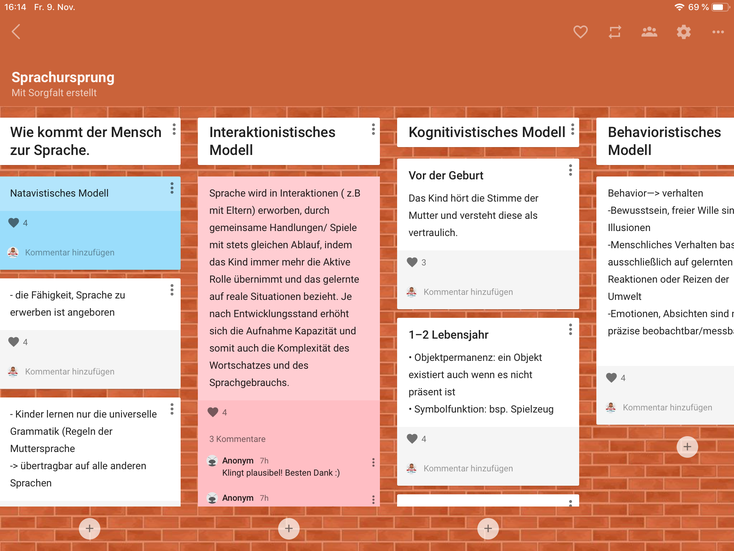734x551 pixels.
Task: Toggle like heart on the Behavioristisches post
Action: (611, 377)
